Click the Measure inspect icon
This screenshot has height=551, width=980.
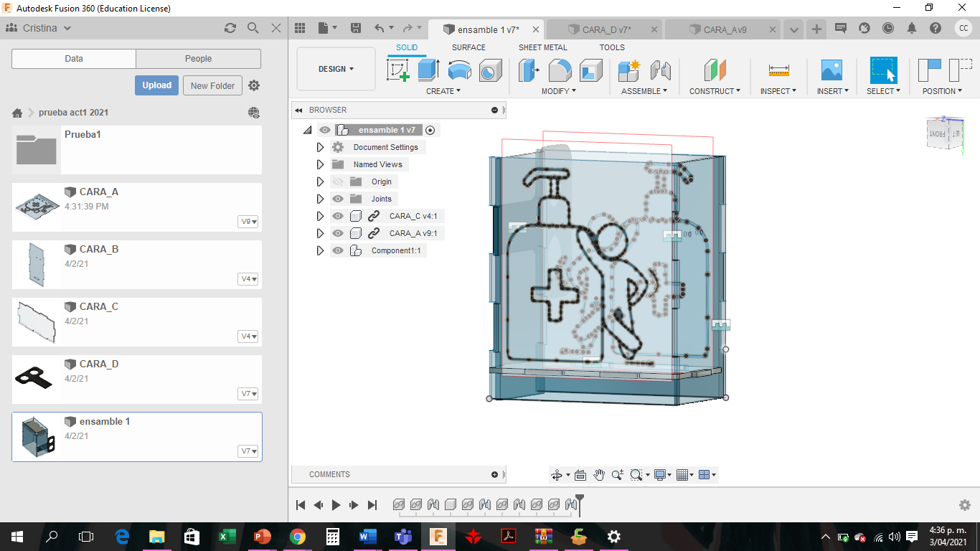(x=778, y=70)
